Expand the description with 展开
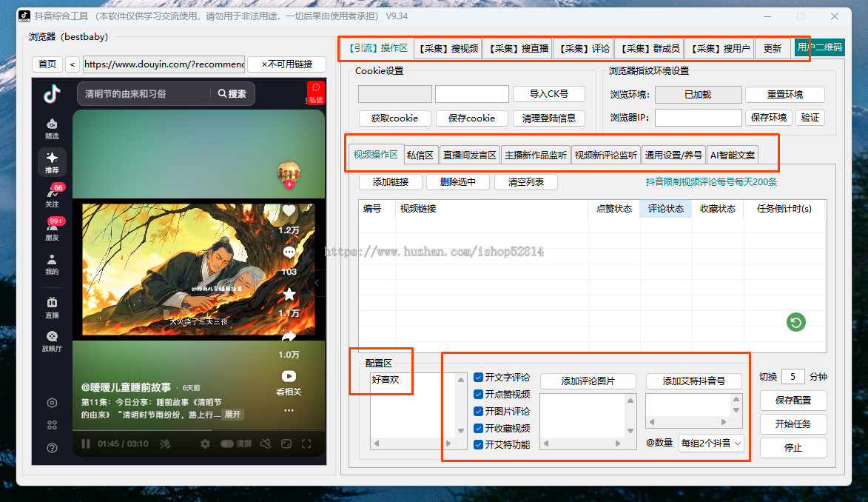The width and height of the screenshot is (868, 502). (232, 415)
